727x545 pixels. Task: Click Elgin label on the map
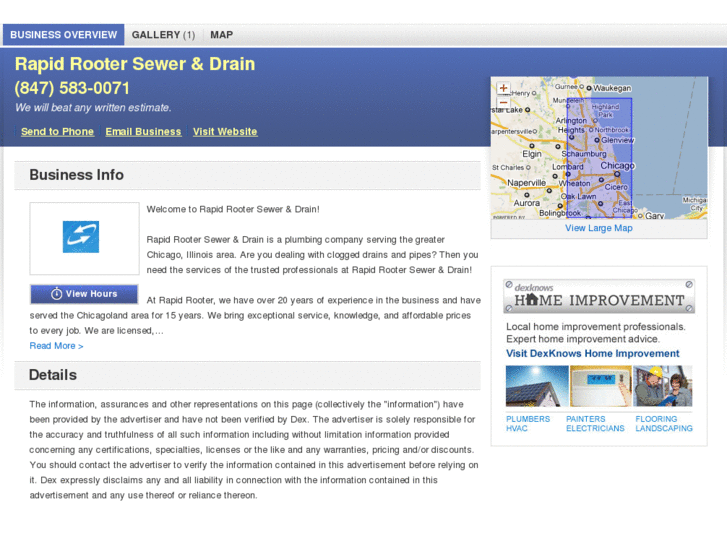tap(532, 154)
